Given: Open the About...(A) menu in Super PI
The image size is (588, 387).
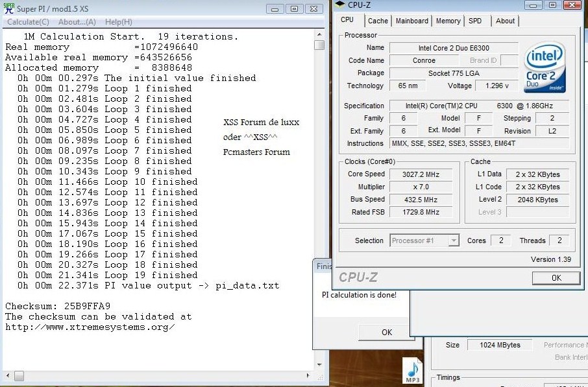Looking at the screenshot, I should point(77,22).
